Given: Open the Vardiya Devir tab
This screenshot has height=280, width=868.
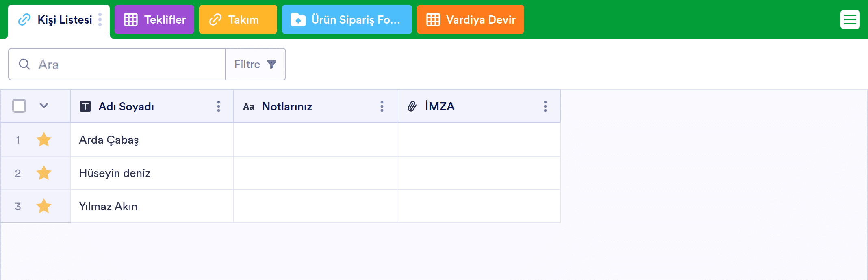Looking at the screenshot, I should point(471,19).
